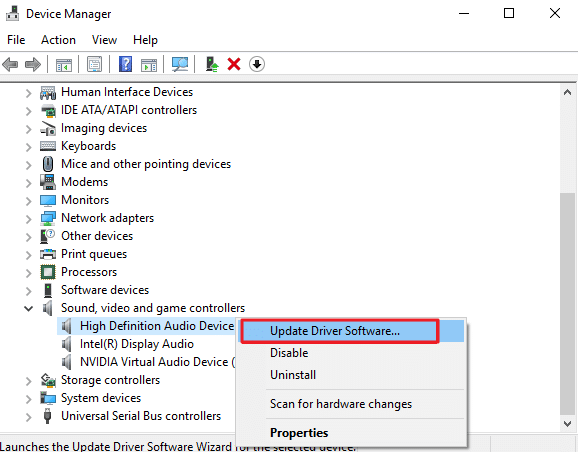This screenshot has width=578, height=452.
Task: Select the Imaging devices label
Action: click(x=104, y=128)
